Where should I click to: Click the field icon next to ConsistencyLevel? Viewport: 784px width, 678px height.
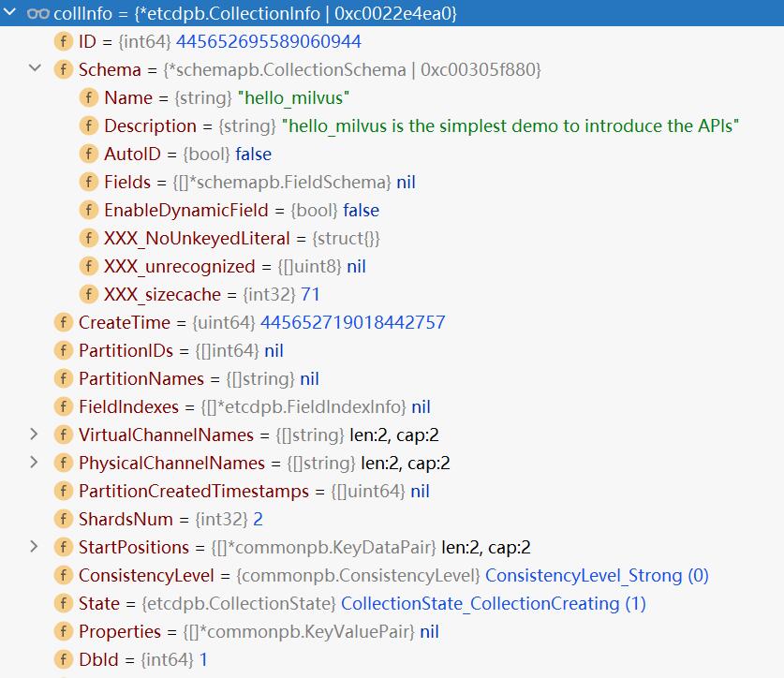tap(64, 575)
